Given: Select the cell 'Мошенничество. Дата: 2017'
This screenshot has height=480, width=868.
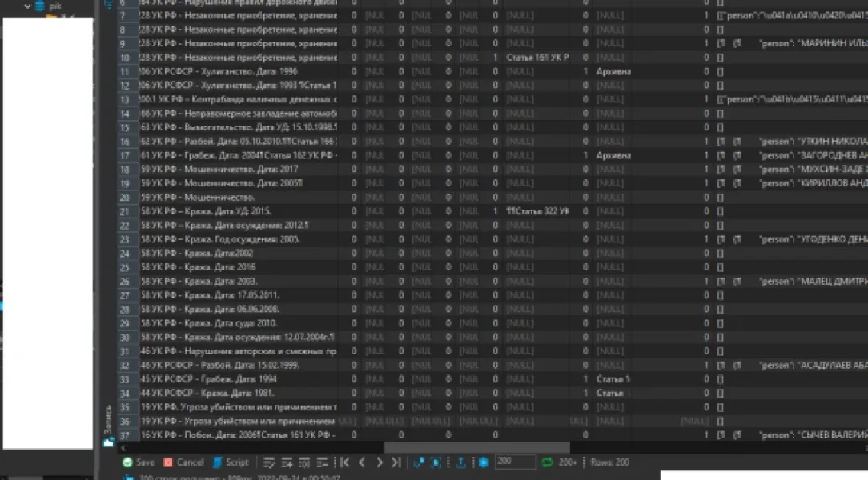Looking at the screenshot, I should click(x=238, y=170).
